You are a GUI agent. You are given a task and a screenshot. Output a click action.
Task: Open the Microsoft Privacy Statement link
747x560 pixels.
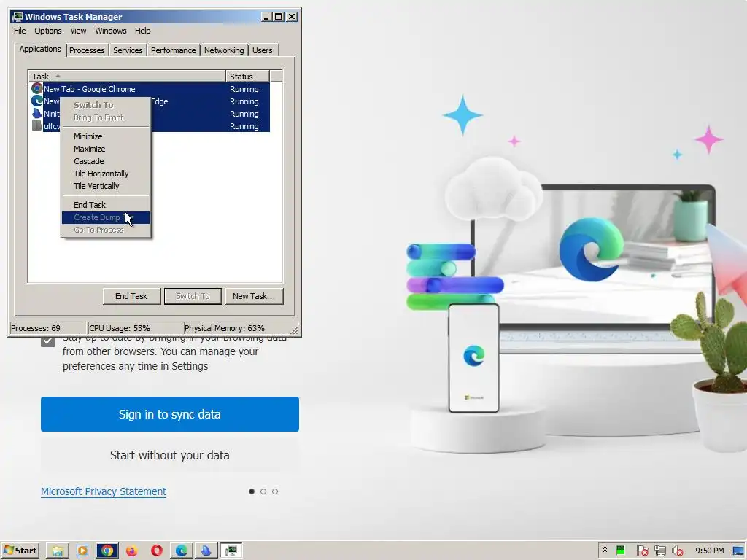(x=104, y=491)
